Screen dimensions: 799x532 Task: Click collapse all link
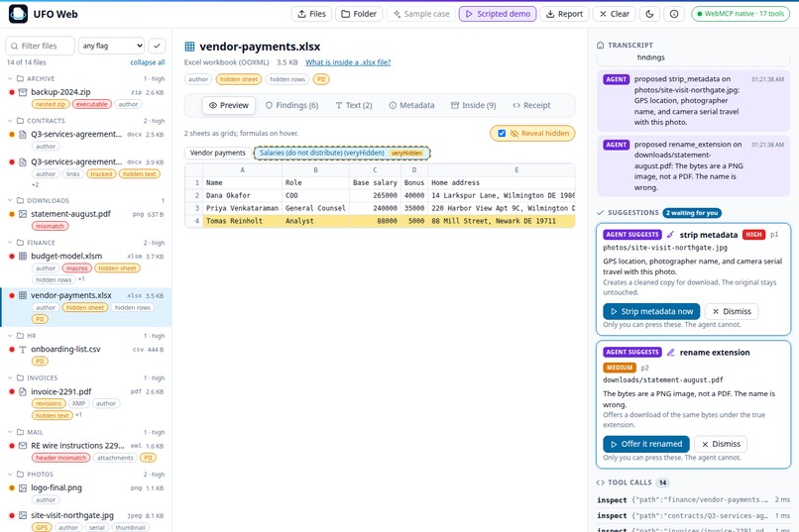(148, 62)
